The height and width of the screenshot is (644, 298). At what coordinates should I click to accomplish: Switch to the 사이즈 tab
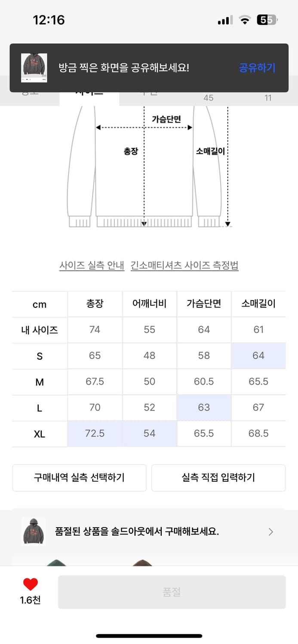pos(88,94)
